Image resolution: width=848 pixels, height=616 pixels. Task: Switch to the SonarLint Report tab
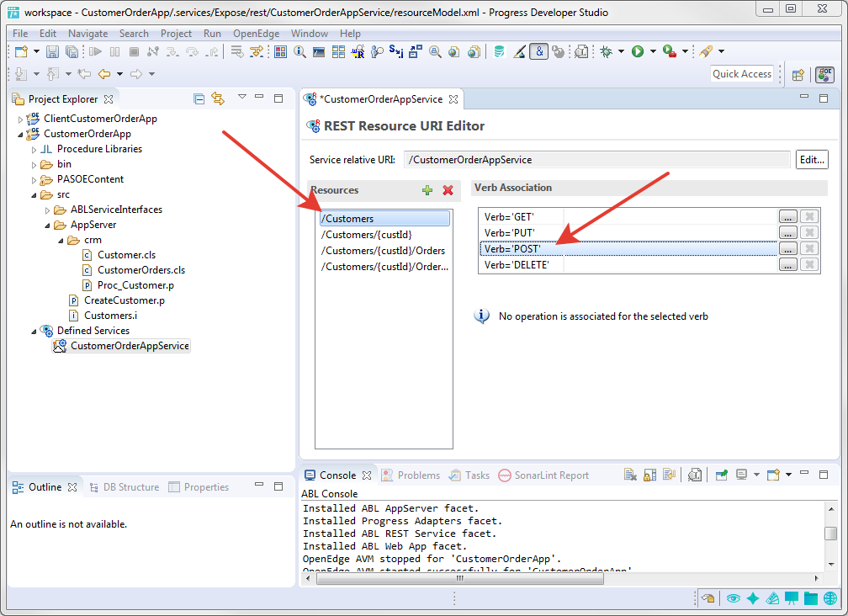click(544, 475)
